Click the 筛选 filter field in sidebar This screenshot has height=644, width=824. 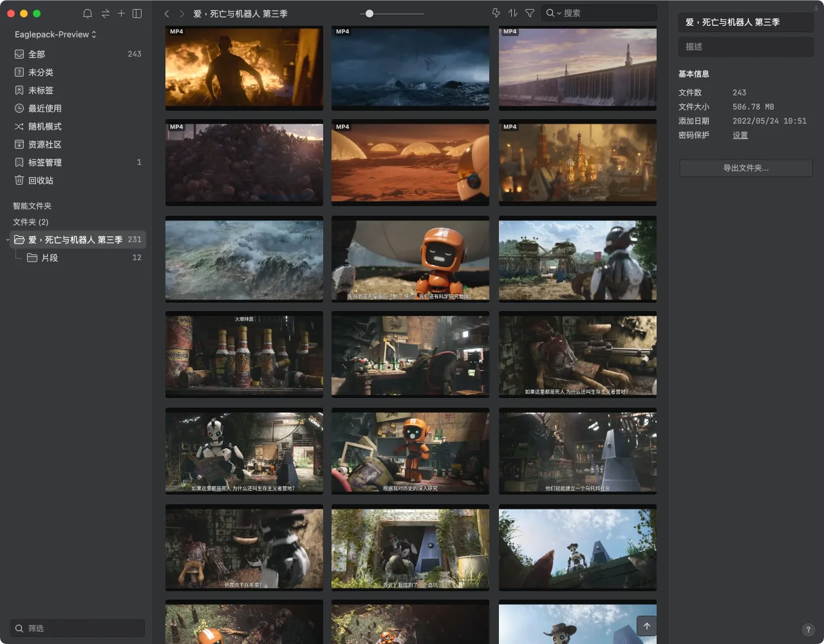pos(77,628)
